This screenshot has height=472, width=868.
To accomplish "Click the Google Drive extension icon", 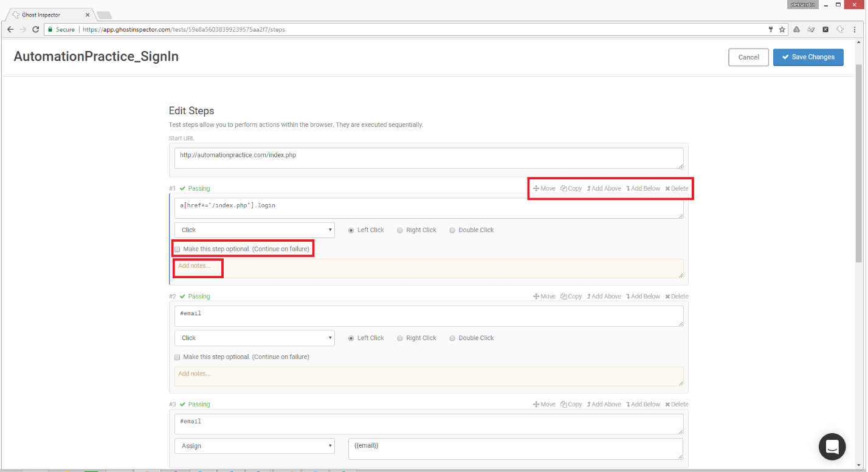I will click(796, 29).
